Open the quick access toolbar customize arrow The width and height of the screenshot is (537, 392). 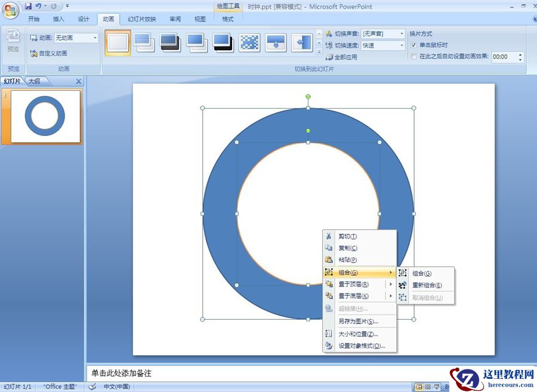[x=67, y=6]
